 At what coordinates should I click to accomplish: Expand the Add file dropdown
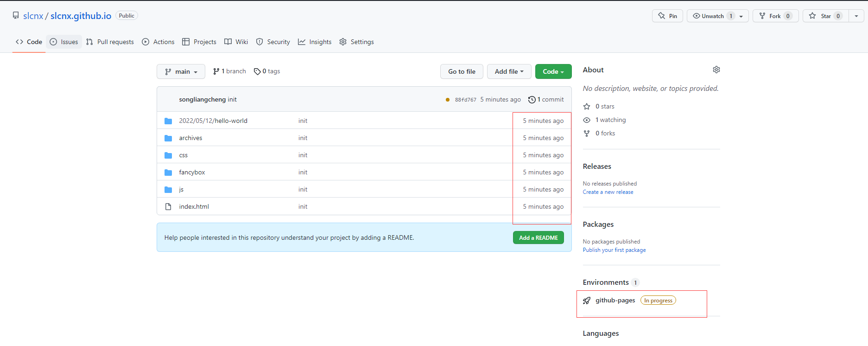click(509, 71)
